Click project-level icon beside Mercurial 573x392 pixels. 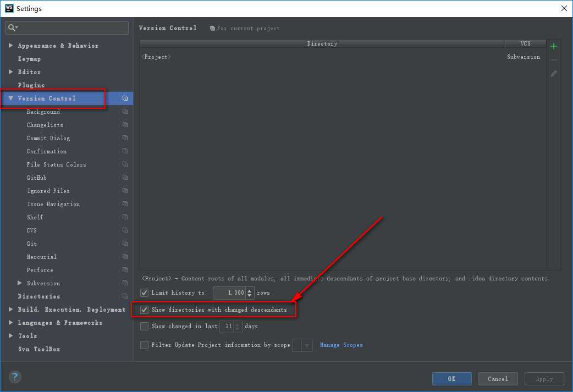[x=125, y=256]
